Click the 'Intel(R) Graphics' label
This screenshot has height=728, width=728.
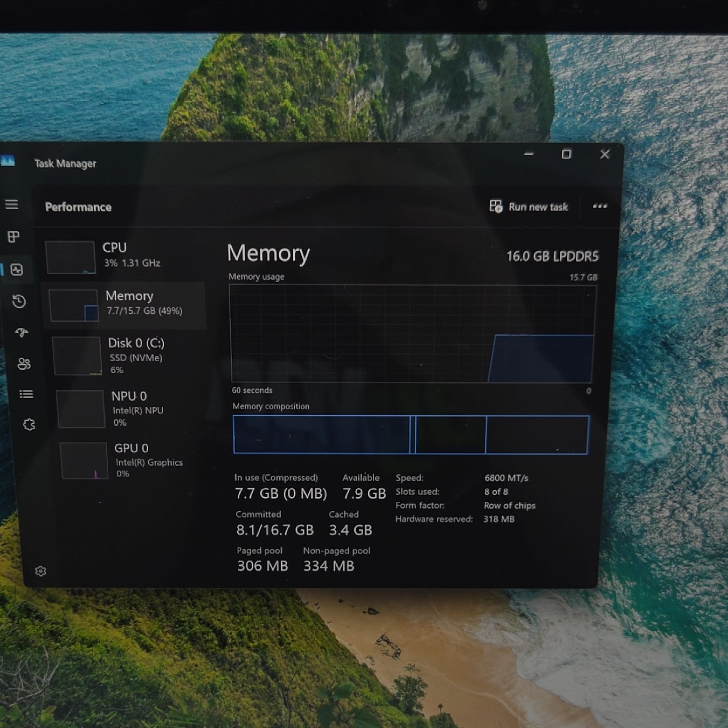coord(149,462)
